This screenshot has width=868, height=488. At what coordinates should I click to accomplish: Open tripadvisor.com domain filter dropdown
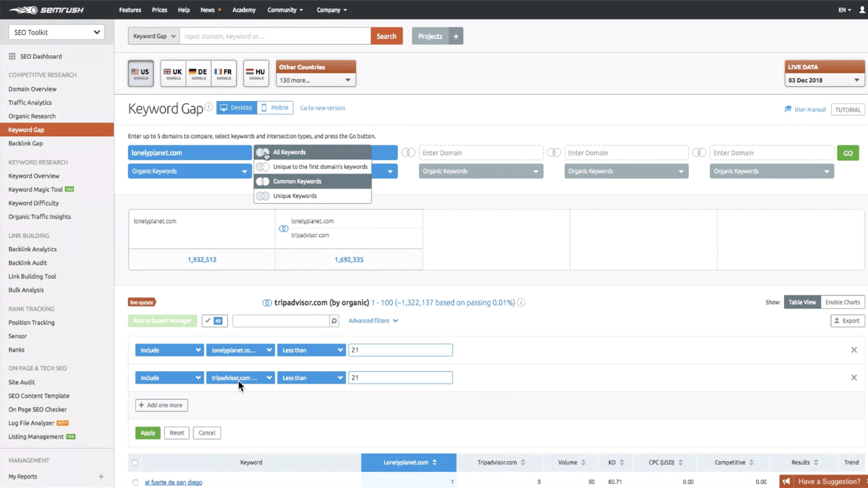pos(240,378)
